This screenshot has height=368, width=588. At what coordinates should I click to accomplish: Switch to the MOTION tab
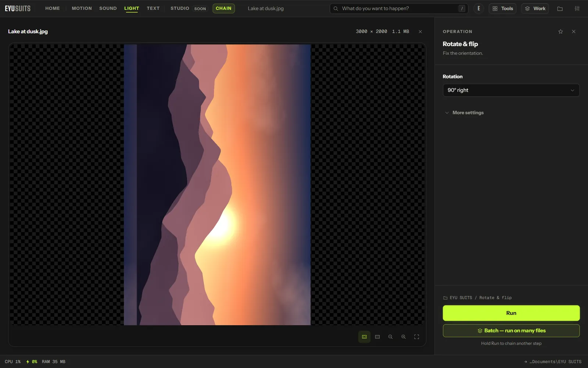coord(82,8)
